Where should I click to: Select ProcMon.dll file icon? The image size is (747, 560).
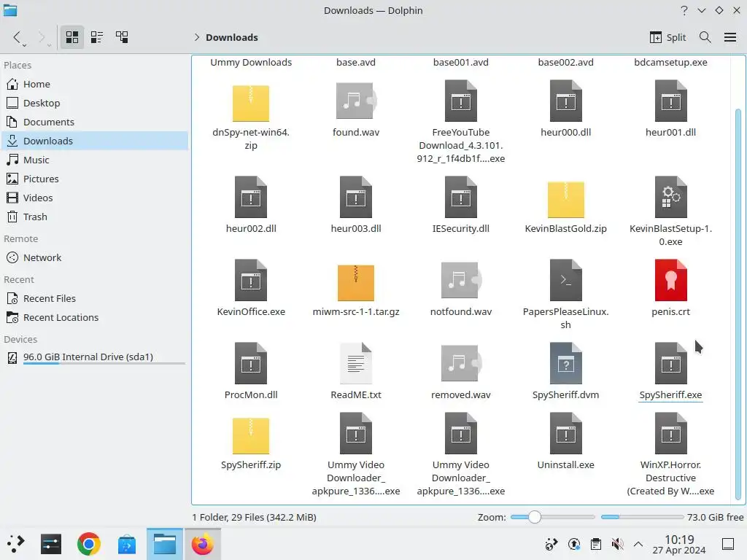pos(251,363)
